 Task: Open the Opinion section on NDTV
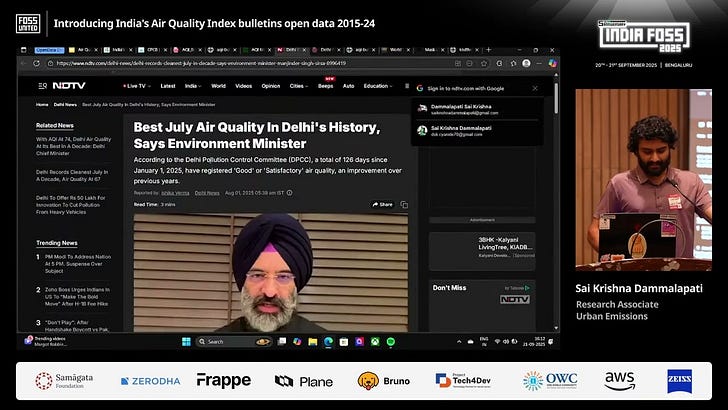(271, 86)
